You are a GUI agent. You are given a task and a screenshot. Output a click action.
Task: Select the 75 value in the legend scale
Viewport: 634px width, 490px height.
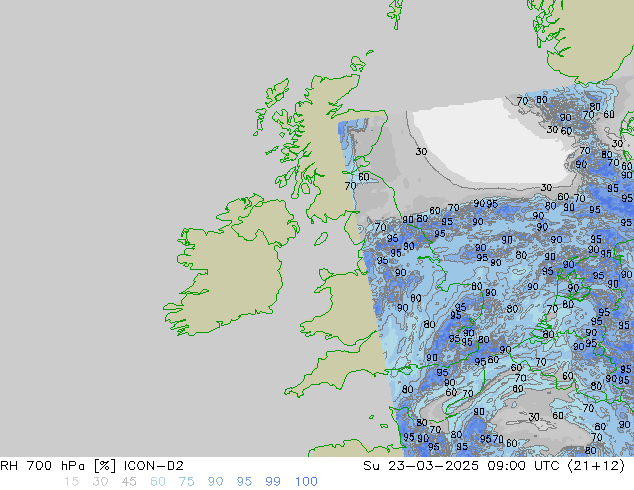(186, 482)
